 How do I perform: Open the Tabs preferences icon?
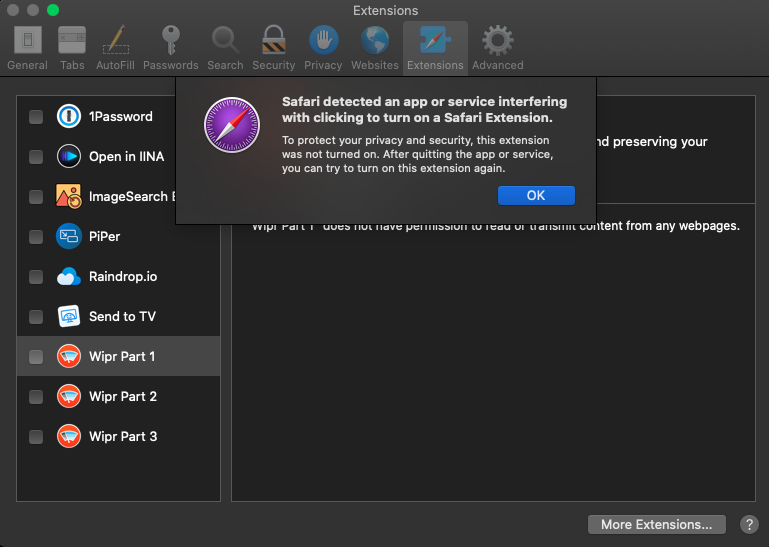click(x=72, y=40)
